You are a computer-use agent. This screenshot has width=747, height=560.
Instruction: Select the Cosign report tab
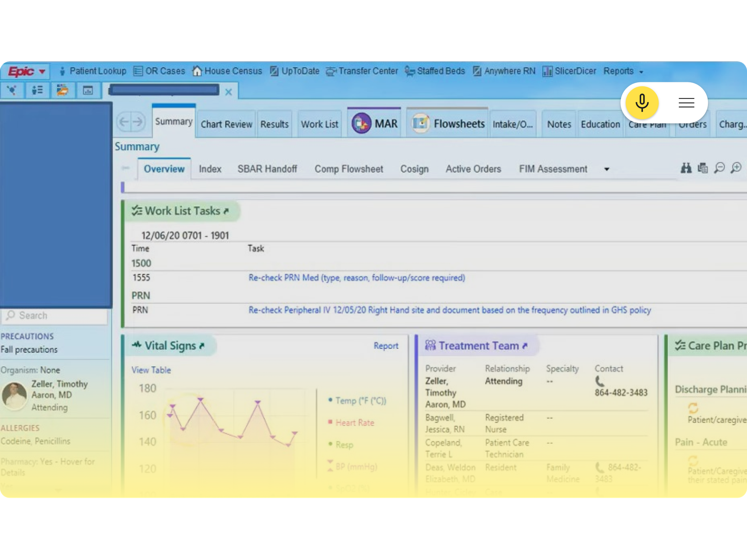[414, 169]
